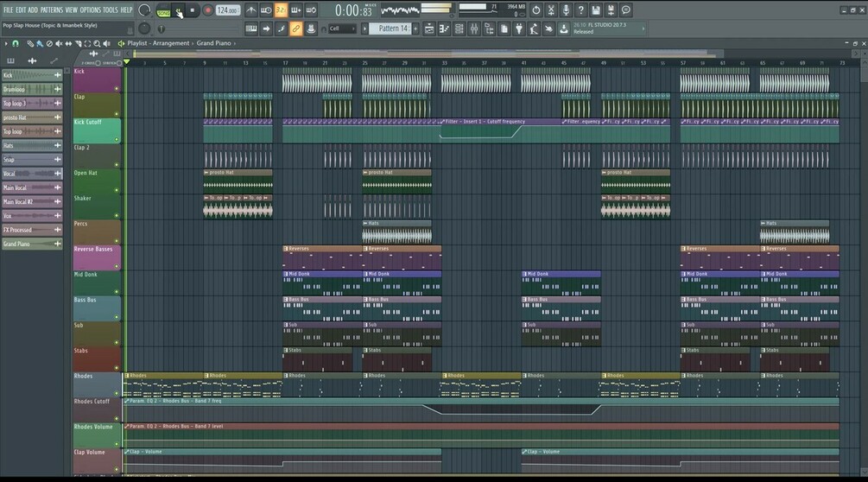
Task: Click the record button
Action: coord(208,10)
